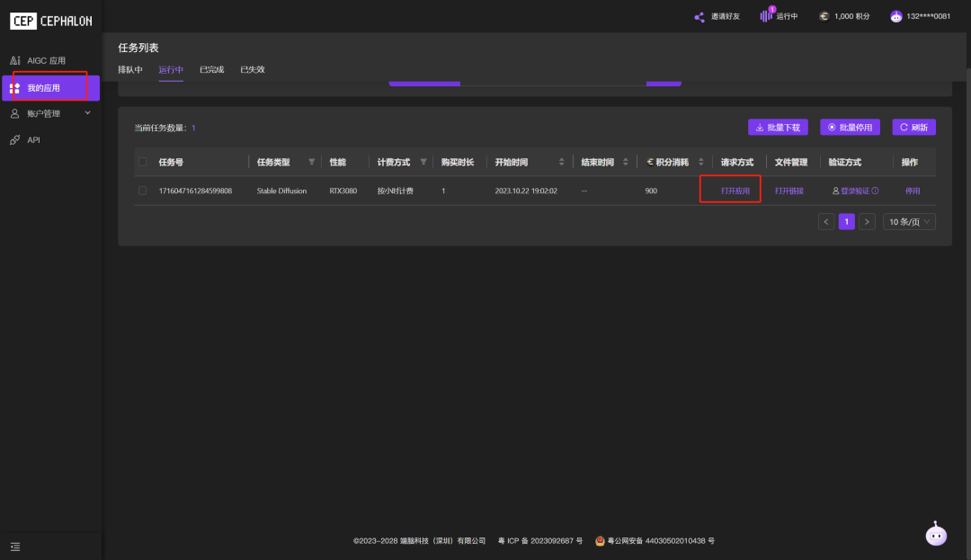Screen dimensions: 971x560
Task: Open the 计费方式 column filter
Action: click(423, 163)
